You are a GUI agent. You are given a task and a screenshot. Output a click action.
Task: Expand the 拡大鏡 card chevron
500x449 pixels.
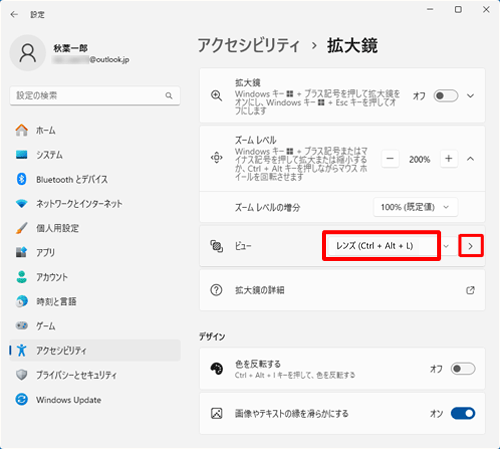pyautogui.click(x=470, y=96)
